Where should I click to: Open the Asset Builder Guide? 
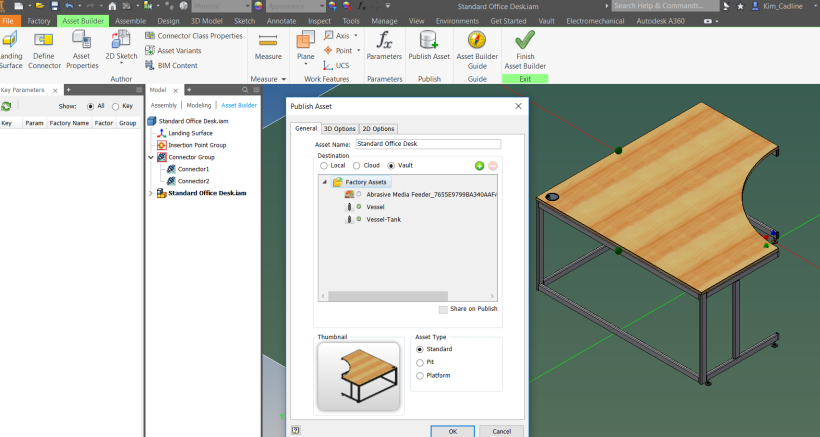point(477,50)
